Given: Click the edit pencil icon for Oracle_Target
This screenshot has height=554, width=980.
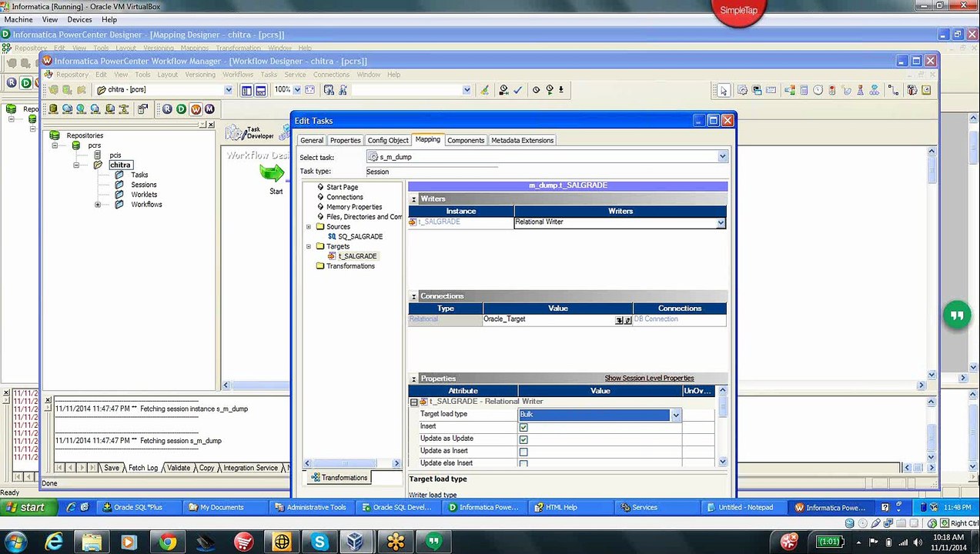Looking at the screenshot, I should pos(627,320).
